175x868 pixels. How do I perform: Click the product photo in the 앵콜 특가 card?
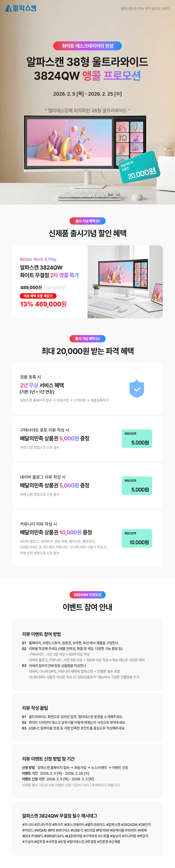pyautogui.click(x=125, y=282)
